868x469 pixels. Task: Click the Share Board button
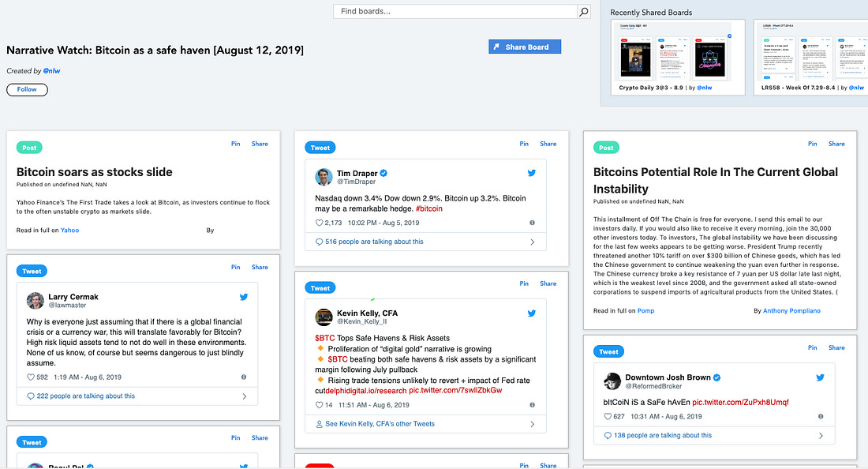click(525, 47)
